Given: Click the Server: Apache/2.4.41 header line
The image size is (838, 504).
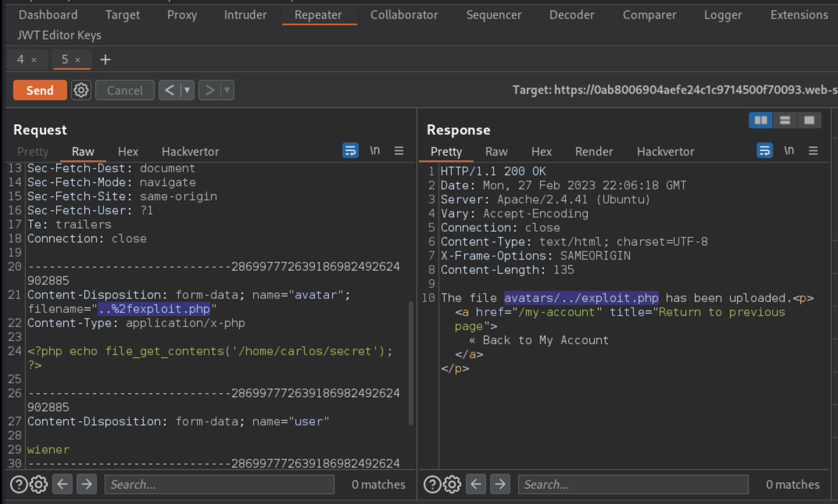Looking at the screenshot, I should pos(545,199).
